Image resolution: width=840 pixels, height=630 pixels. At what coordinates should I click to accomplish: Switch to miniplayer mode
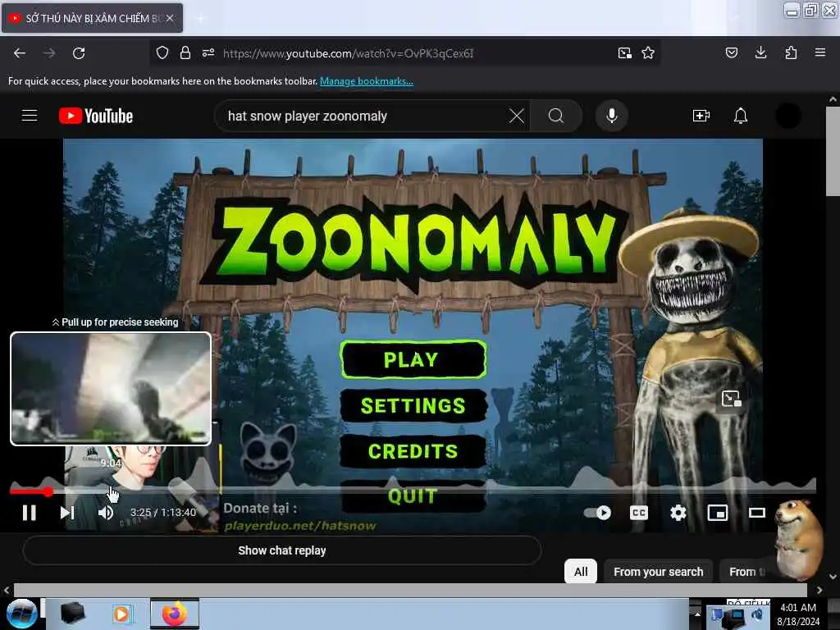[717, 513]
